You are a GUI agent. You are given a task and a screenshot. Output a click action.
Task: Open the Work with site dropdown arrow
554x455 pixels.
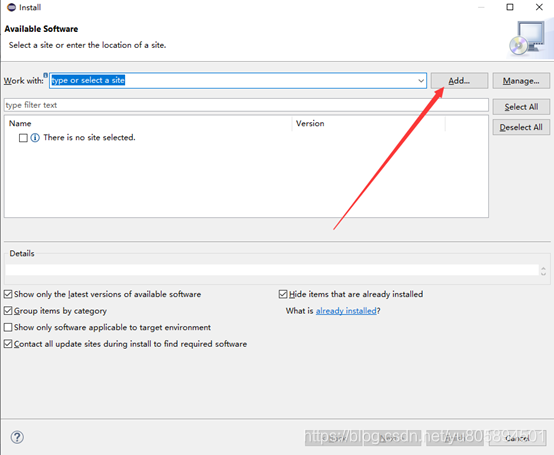(x=421, y=81)
